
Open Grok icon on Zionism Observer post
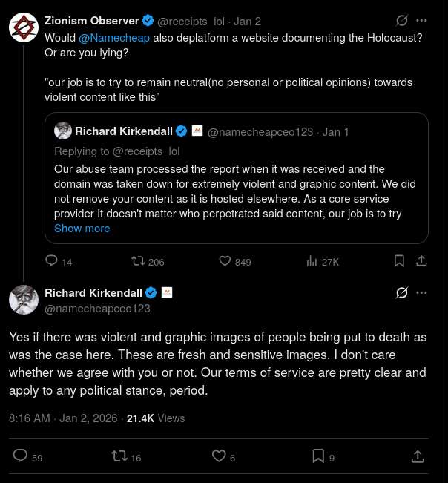click(x=403, y=20)
